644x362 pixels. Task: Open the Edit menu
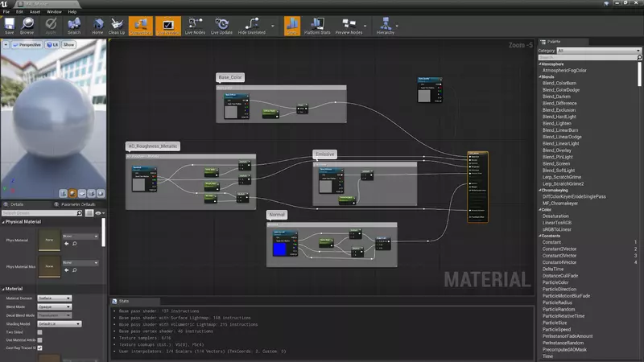[19, 12]
